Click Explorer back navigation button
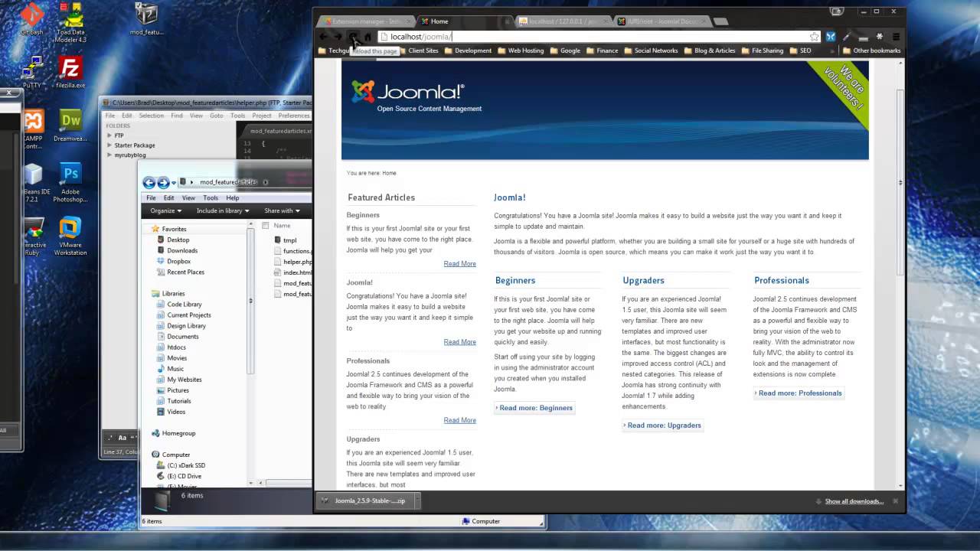The width and height of the screenshot is (980, 551). point(149,182)
